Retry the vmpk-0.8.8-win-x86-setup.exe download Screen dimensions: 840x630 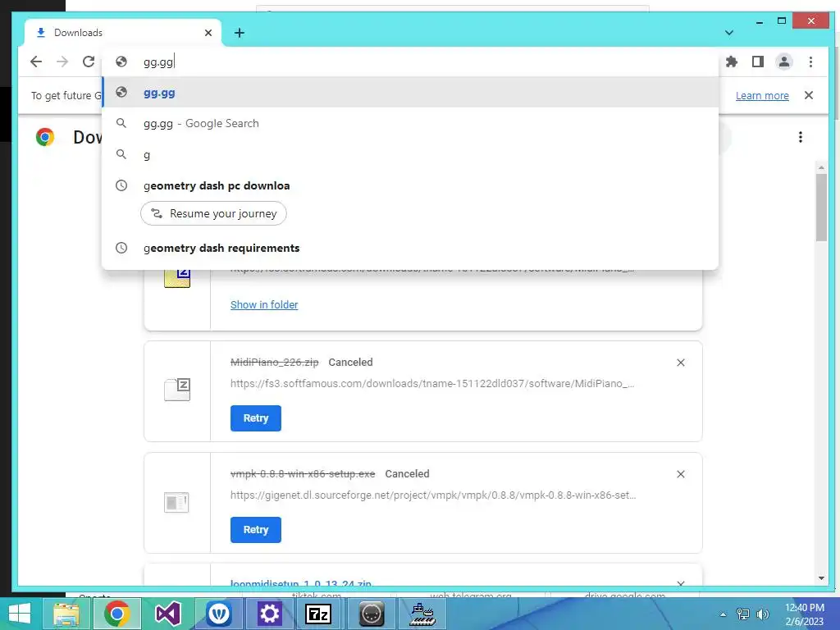pyautogui.click(x=256, y=529)
